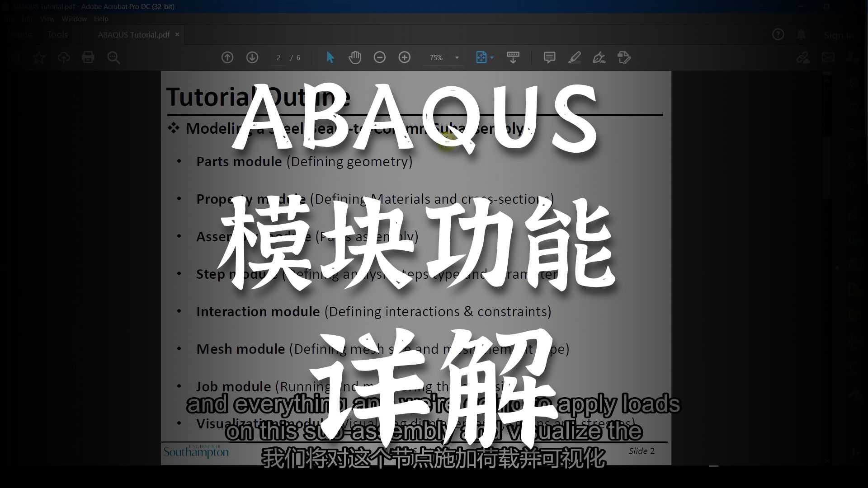Open the Edit menu
The height and width of the screenshot is (488, 868).
[x=27, y=19]
